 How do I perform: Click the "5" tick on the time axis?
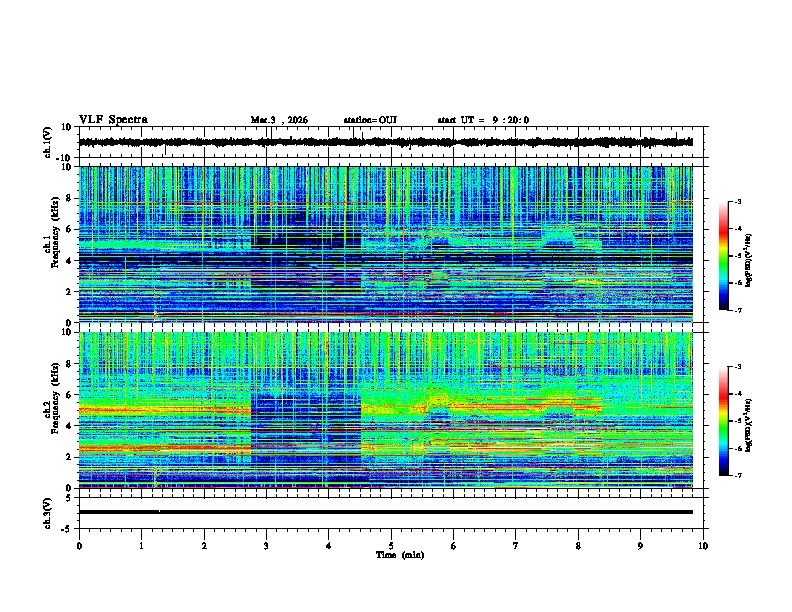pos(391,546)
